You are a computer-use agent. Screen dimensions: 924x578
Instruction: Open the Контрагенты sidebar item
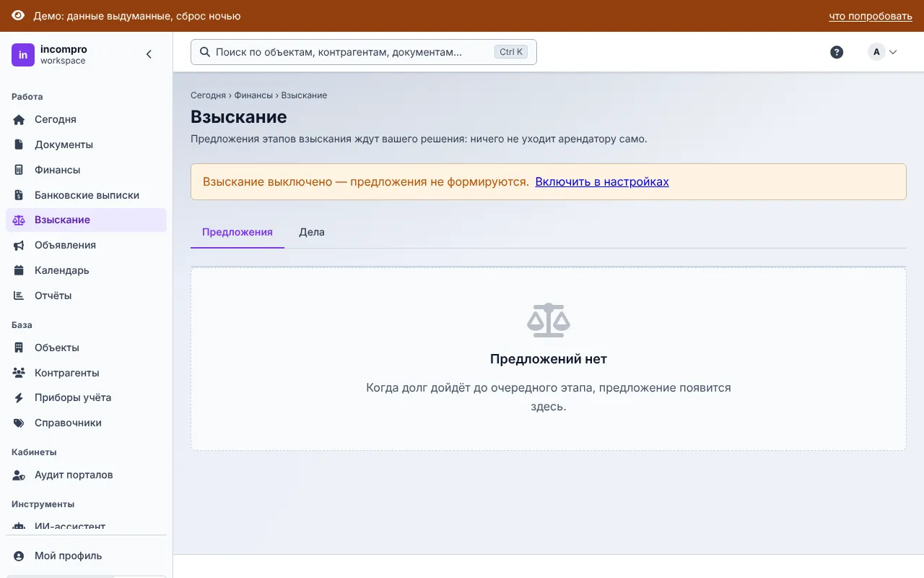[86, 373]
